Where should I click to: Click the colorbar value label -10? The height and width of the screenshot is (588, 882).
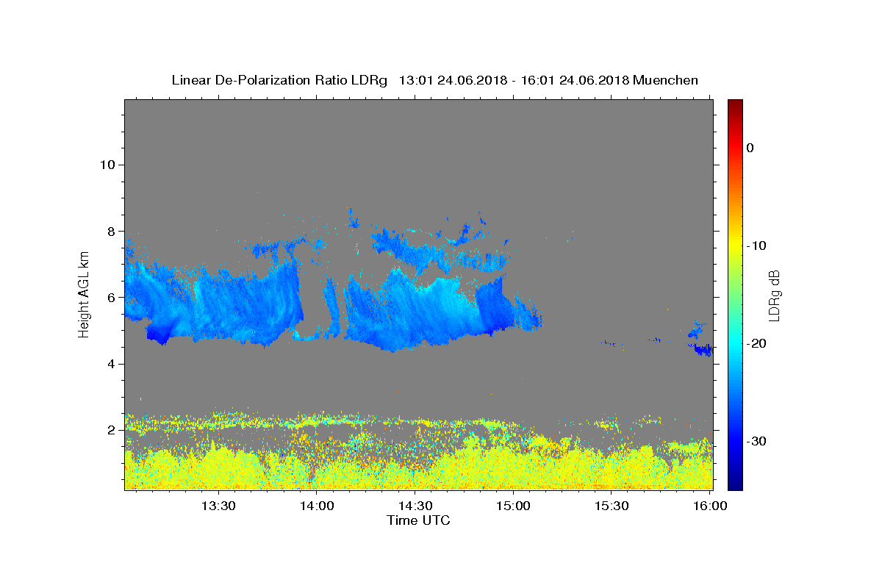click(756, 245)
